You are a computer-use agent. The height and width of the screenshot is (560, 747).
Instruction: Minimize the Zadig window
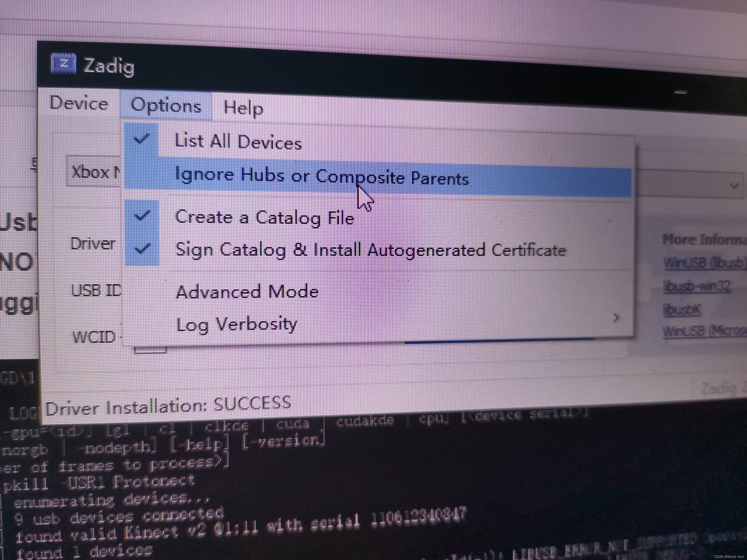[681, 92]
